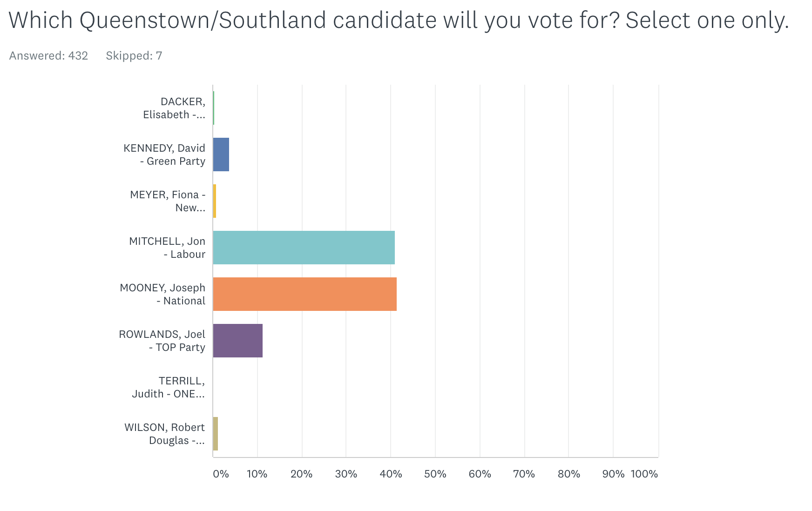Select the yellow MEYER, Fiona bar
Viewport: 812px width, 511px height.
point(215,201)
